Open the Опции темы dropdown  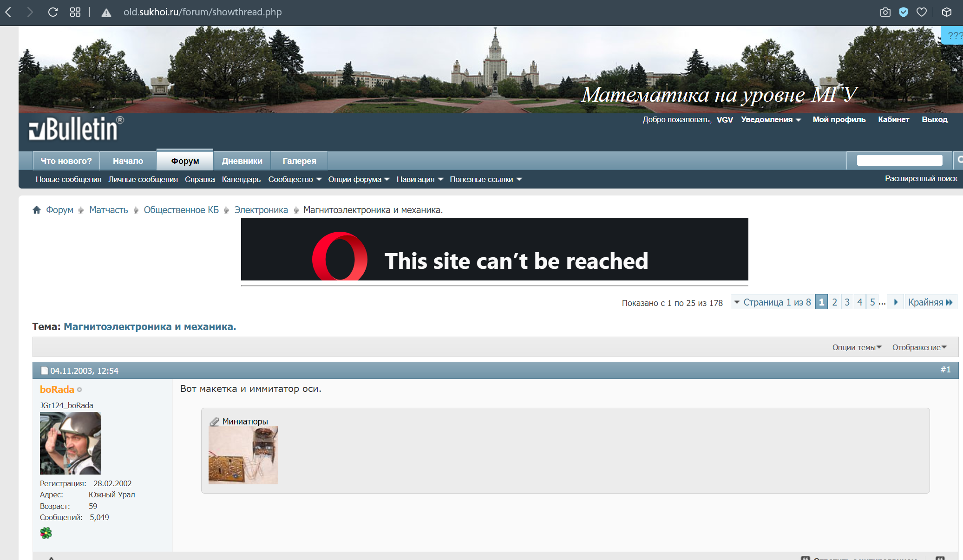856,347
